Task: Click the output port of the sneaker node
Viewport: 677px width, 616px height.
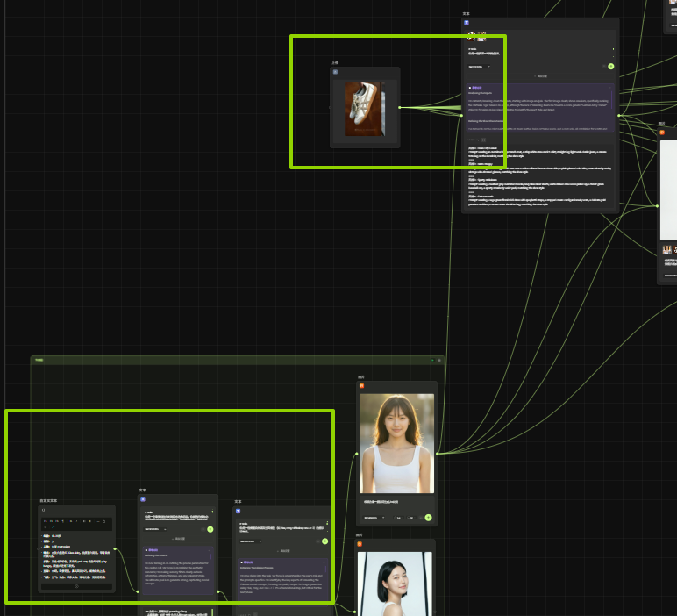Action: click(x=400, y=108)
